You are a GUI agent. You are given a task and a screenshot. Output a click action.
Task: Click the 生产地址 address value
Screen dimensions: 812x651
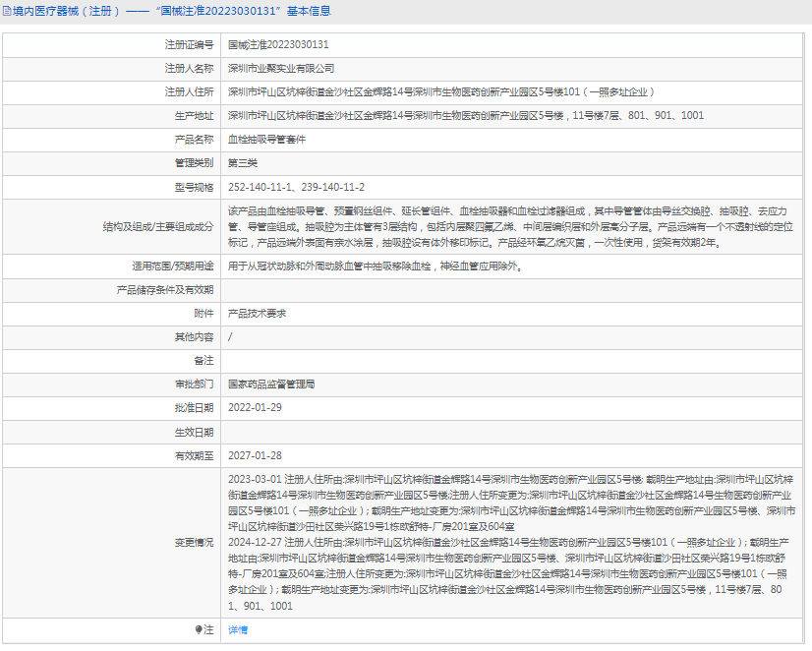(x=466, y=115)
